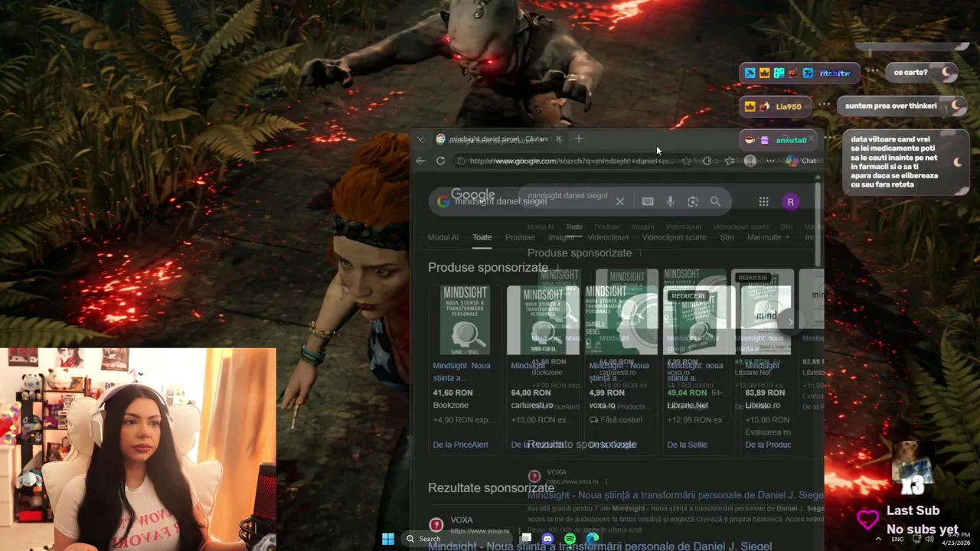Open the Google apps grid

763,201
